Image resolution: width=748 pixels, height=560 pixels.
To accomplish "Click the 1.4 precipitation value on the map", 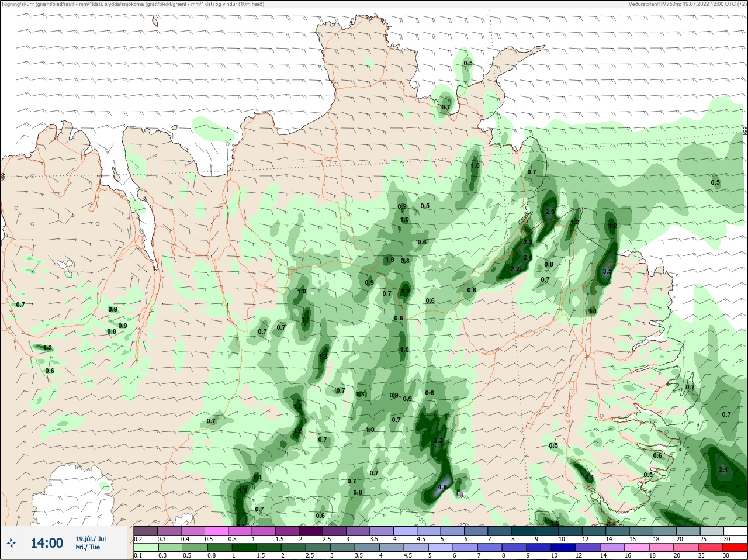I will pyautogui.click(x=257, y=478).
